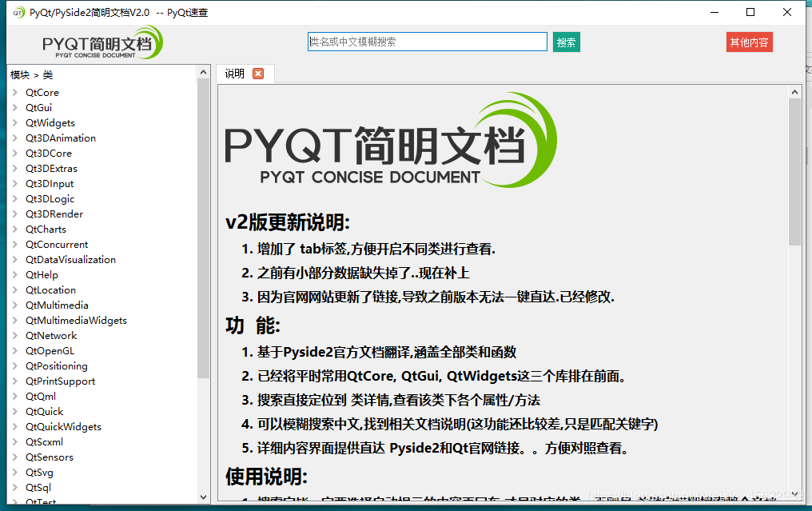
Task: Click the 模块 > 类 tree header
Action: (x=32, y=74)
